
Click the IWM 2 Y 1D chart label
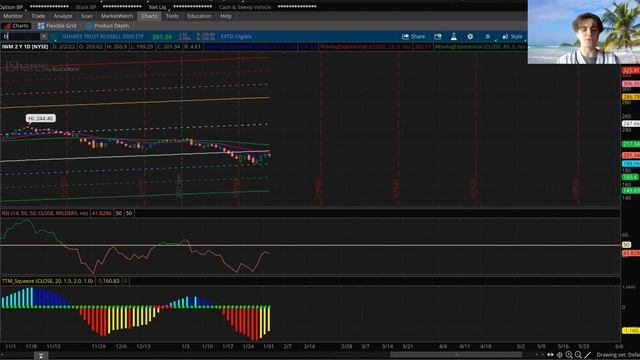pyautogui.click(x=25, y=47)
